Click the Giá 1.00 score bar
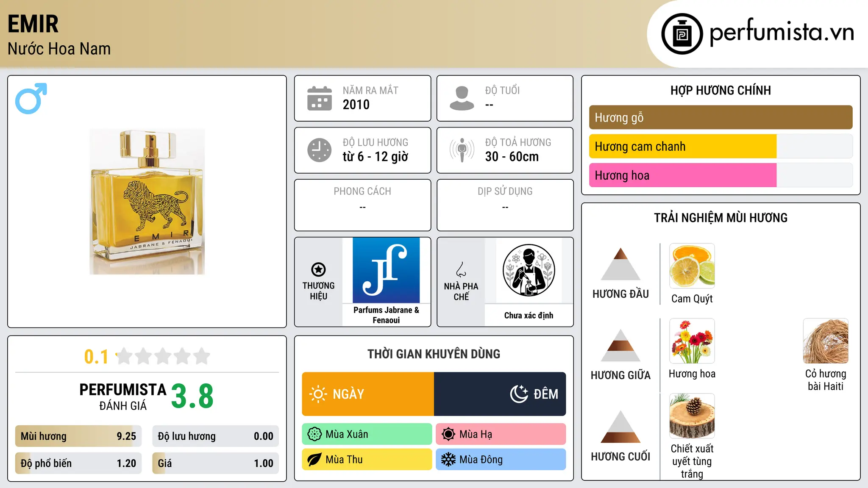 tap(215, 463)
